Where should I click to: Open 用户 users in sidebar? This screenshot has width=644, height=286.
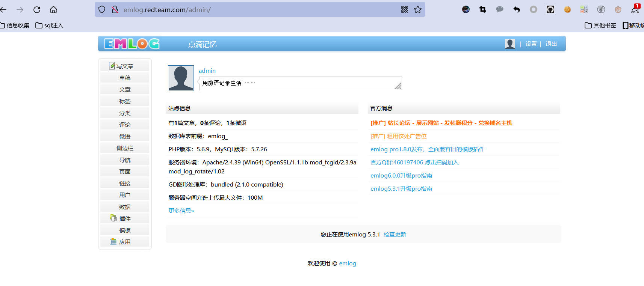pyautogui.click(x=125, y=195)
